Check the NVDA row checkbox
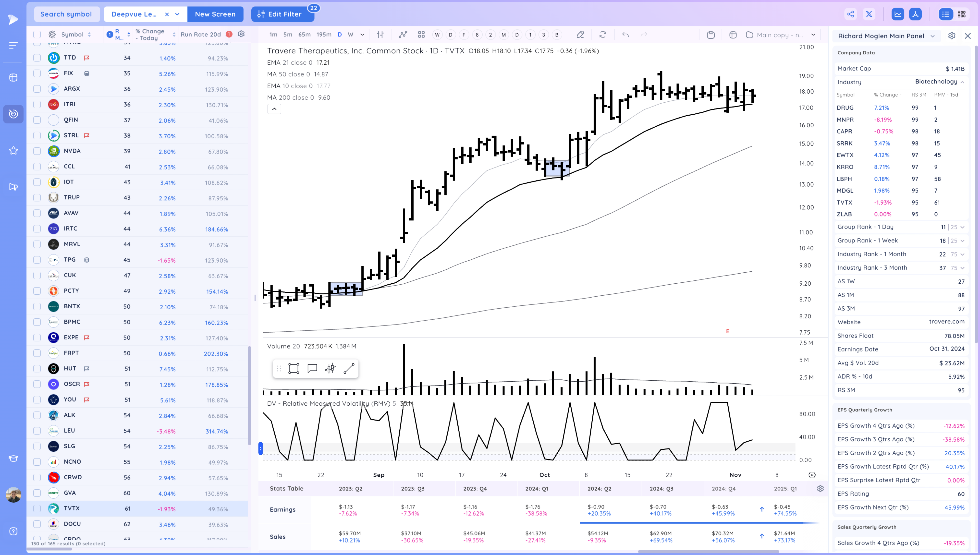Viewport: 980px width, 555px height. pyautogui.click(x=37, y=151)
